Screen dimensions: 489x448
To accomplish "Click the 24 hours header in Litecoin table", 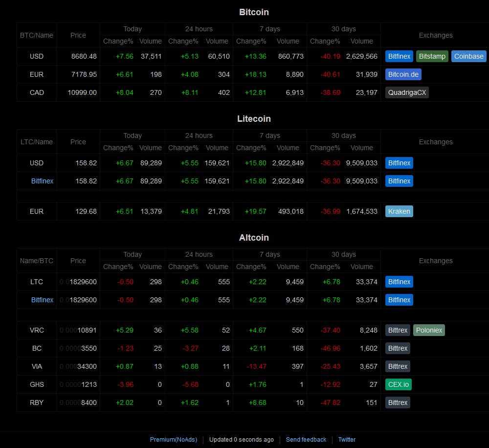I will [199, 135].
